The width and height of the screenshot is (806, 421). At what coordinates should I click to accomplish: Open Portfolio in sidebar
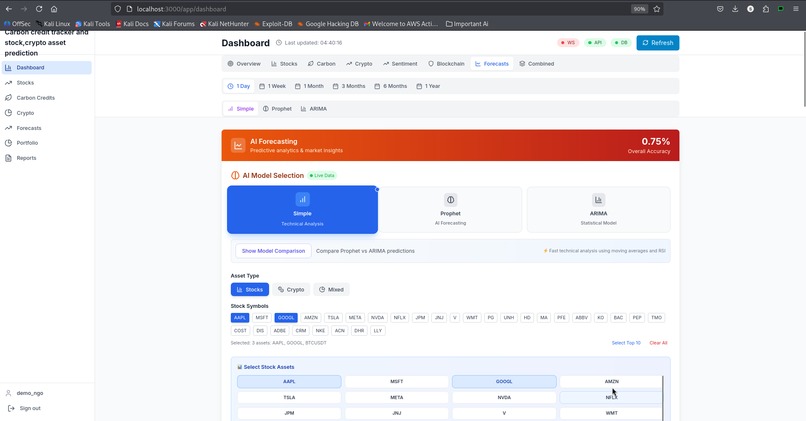tap(47, 143)
